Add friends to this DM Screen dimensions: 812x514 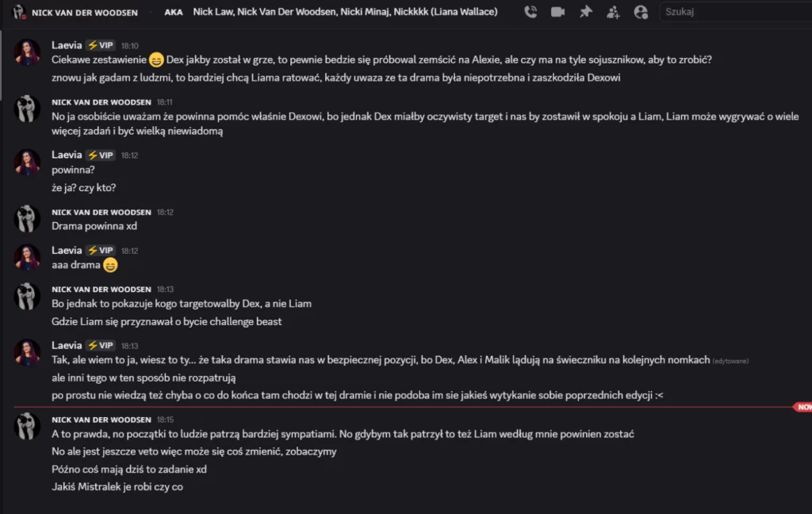tap(613, 12)
